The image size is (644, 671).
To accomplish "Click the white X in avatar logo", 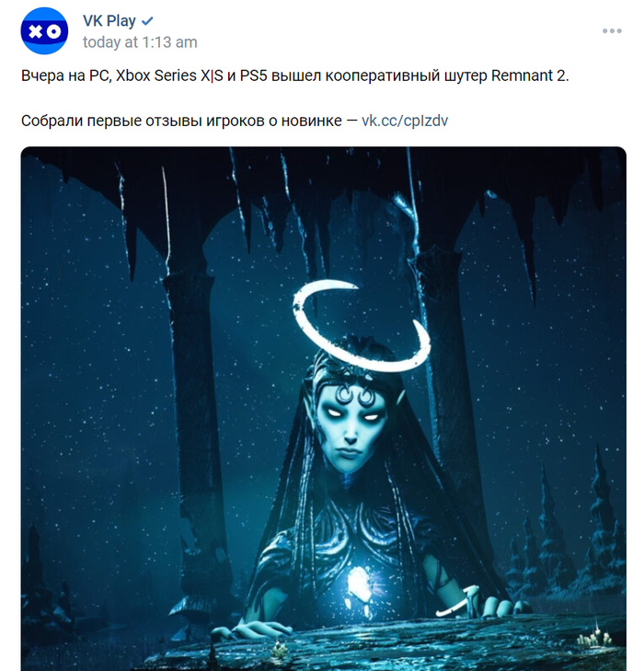I will click(x=35, y=31).
